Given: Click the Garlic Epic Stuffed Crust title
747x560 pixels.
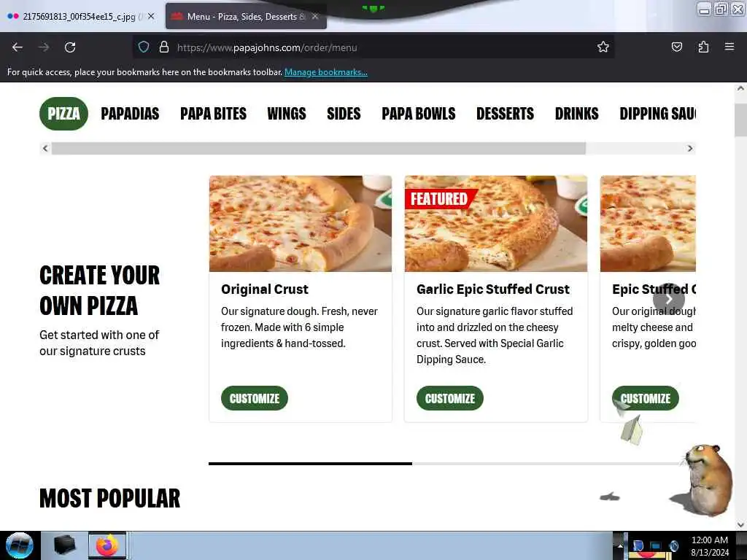Looking at the screenshot, I should 493,289.
